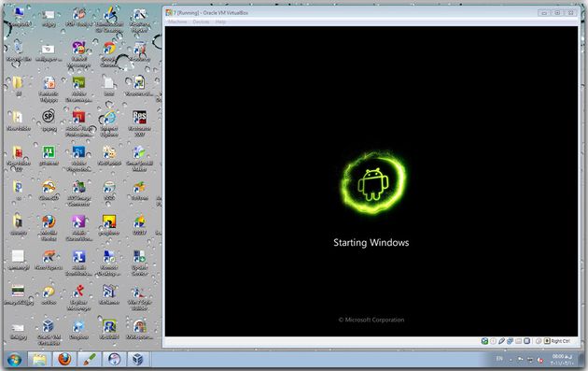588x371 pixels.
Task: Select the Recycle Bin desktop icon
Action: tap(18, 51)
